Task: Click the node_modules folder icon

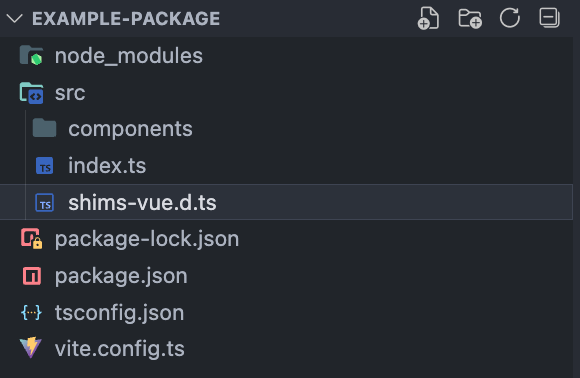Action: click(31, 55)
